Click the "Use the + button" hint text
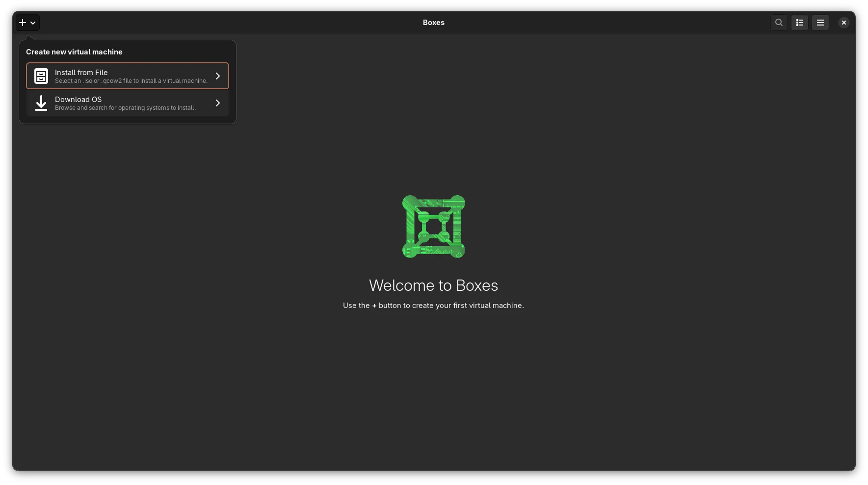 pyautogui.click(x=434, y=306)
